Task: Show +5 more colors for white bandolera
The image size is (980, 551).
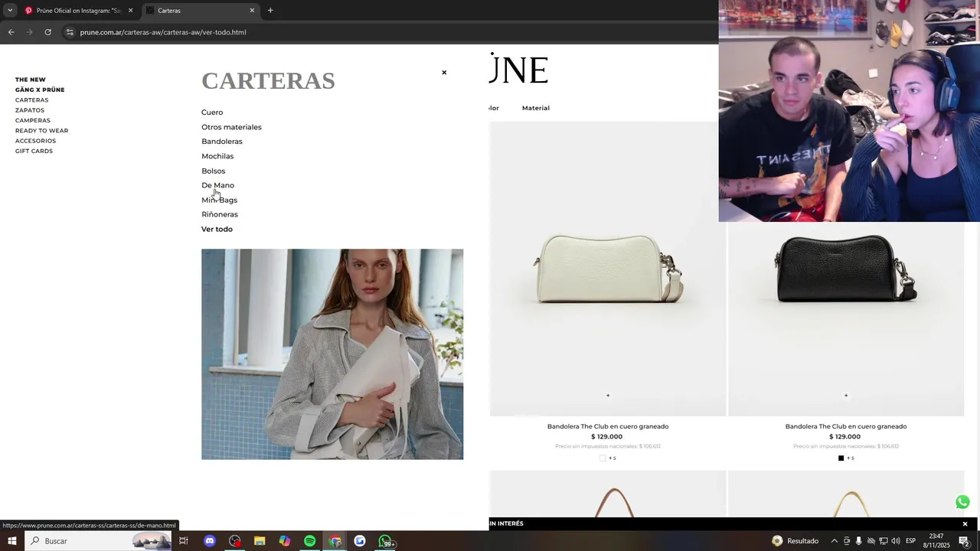Action: (612, 458)
